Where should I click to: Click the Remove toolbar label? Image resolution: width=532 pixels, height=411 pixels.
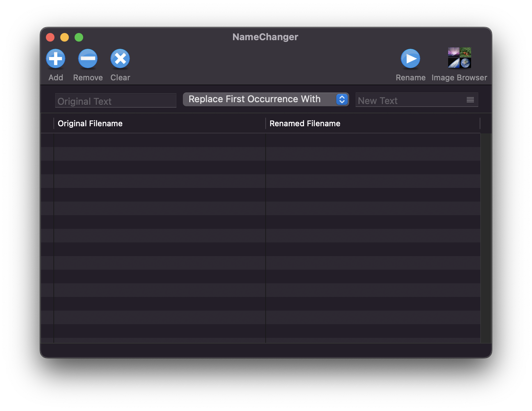(87, 77)
